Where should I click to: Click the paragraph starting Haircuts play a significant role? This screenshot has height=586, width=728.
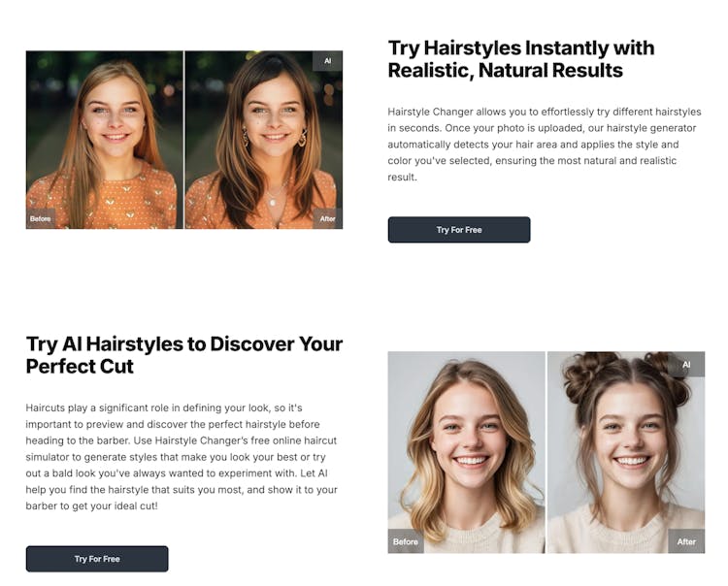point(182,457)
